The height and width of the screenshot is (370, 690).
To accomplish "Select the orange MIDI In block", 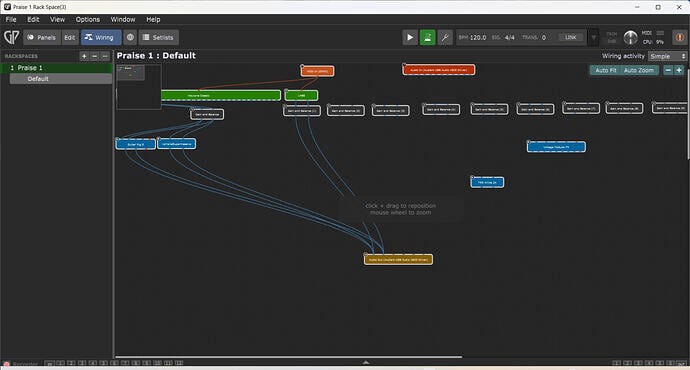I will [x=317, y=71].
